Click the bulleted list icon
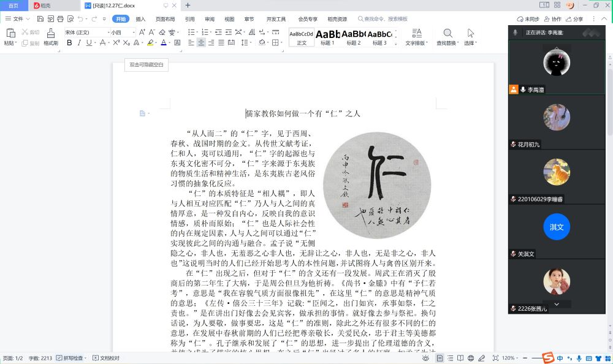 point(191,32)
